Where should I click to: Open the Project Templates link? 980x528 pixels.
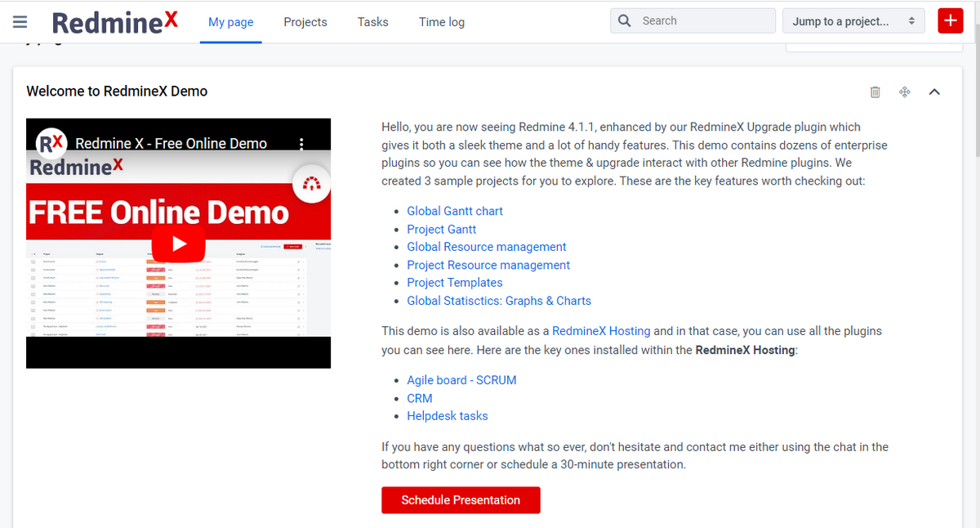point(455,283)
